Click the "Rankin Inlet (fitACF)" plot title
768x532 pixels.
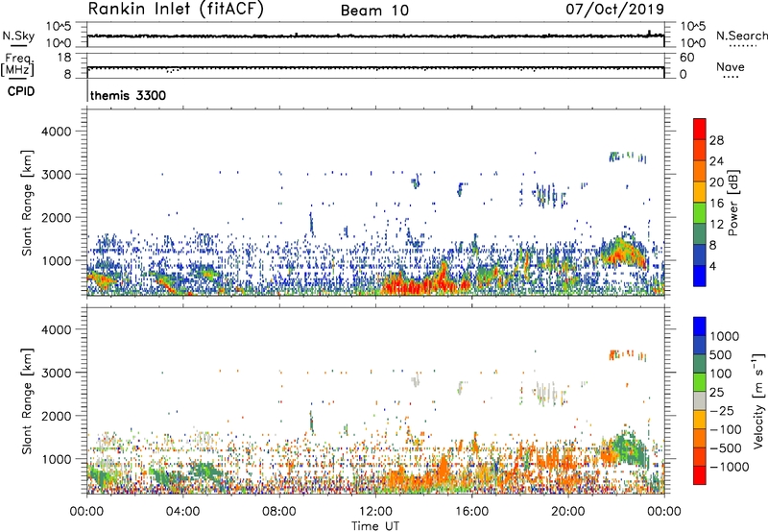(176, 9)
